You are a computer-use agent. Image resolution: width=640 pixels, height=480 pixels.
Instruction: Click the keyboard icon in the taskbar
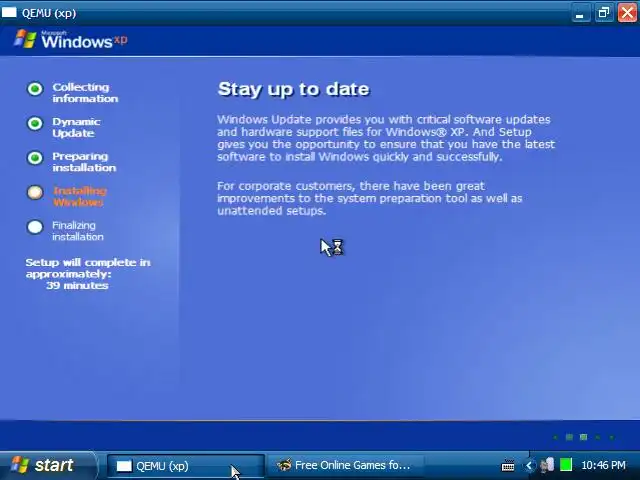(x=508, y=465)
